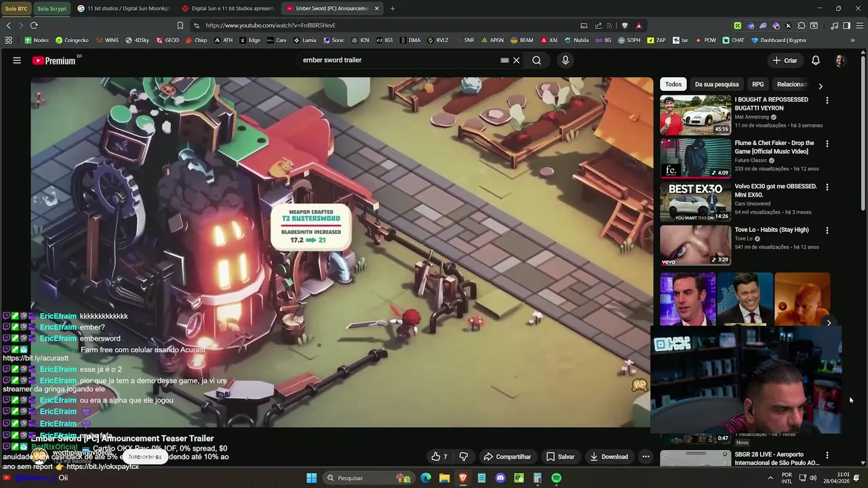Select the RPG filter chip
Image resolution: width=868 pixels, height=488 pixels.
coord(758,84)
